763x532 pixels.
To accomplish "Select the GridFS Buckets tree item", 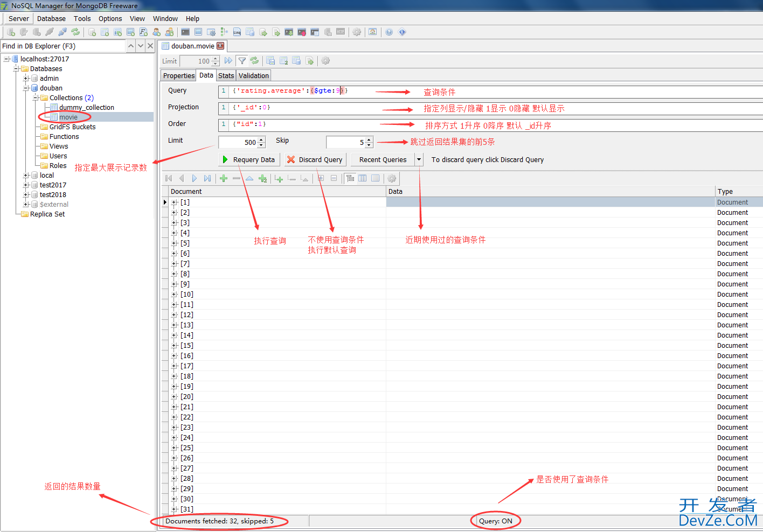I will (72, 127).
